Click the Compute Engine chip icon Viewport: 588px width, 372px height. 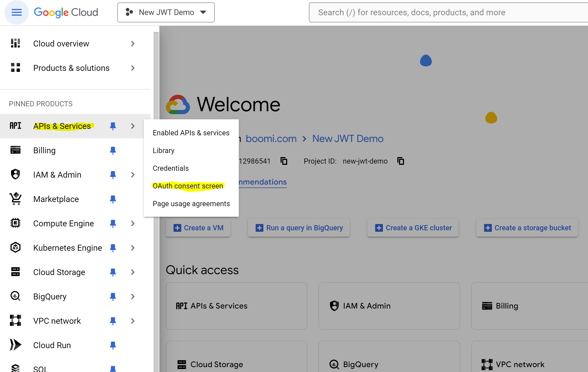point(15,223)
